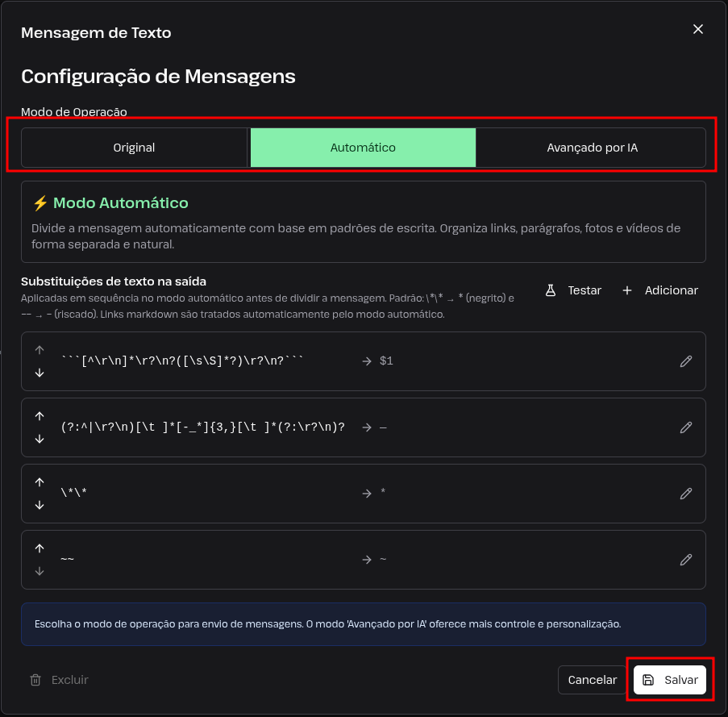Viewport: 728px width, 717px height.
Task: Click the Testar flask icon
Action: (x=551, y=290)
